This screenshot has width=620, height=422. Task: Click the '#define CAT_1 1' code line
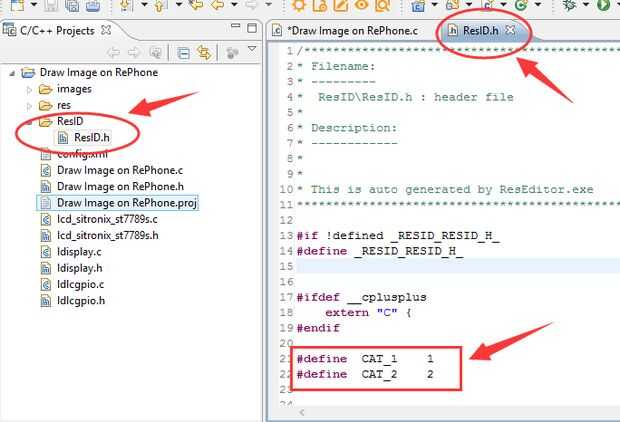[x=365, y=359]
